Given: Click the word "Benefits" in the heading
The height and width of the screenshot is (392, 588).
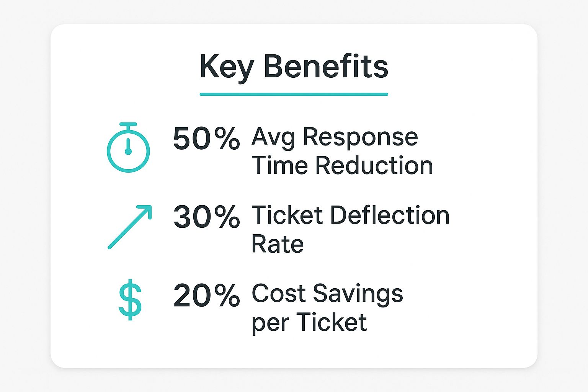Looking at the screenshot, I should click(x=326, y=67).
